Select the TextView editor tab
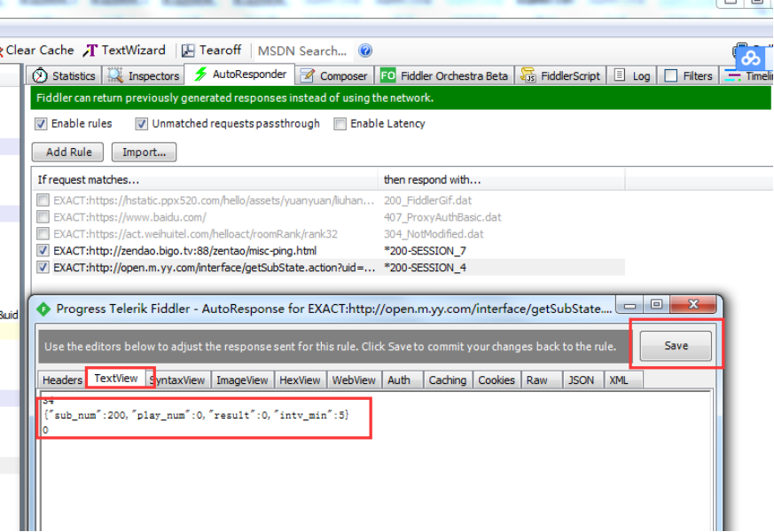This screenshot has width=774, height=532. click(x=116, y=379)
